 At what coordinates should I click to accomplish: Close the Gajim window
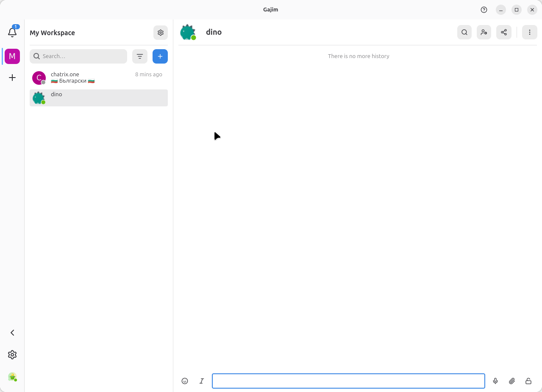point(532,10)
